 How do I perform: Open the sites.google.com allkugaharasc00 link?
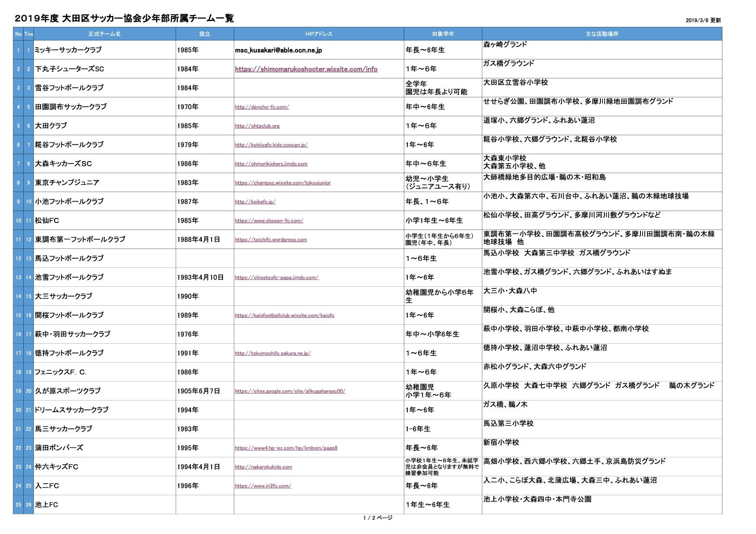[290, 391]
